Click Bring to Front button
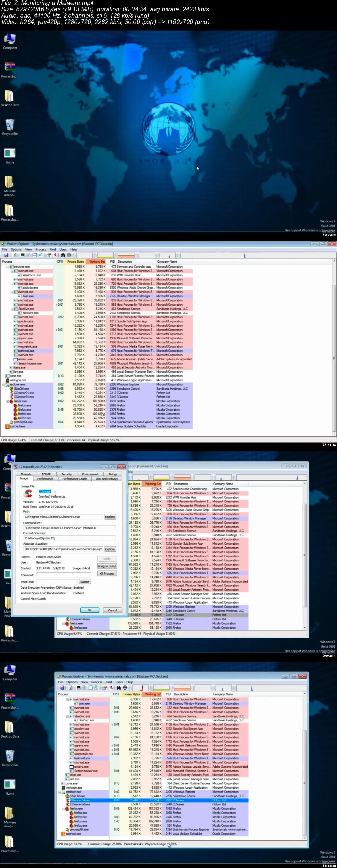 107,566
